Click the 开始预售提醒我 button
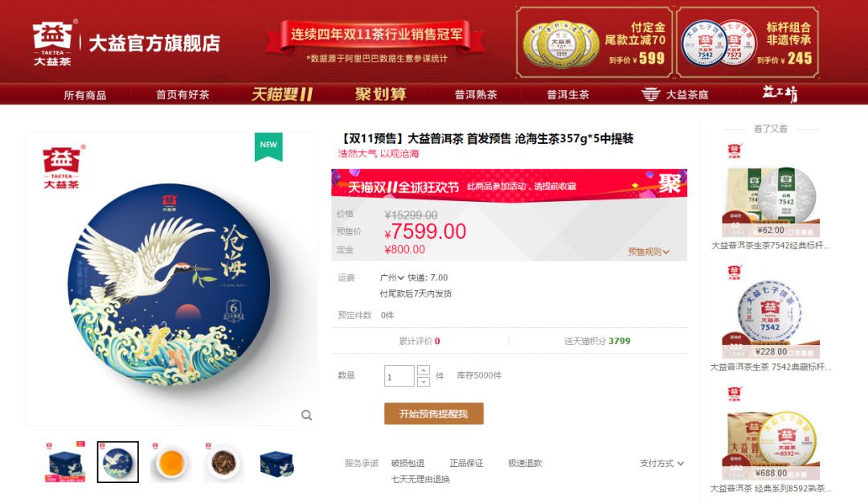868x504 pixels. [434, 414]
